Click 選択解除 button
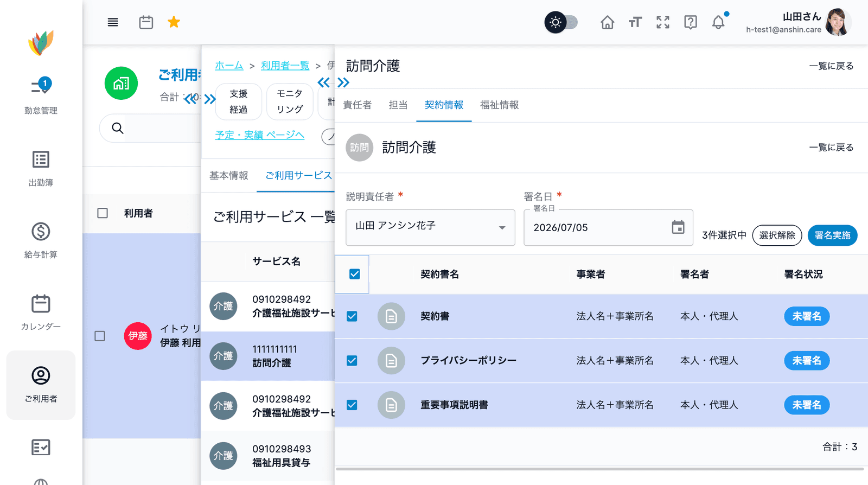The image size is (868, 485). [777, 235]
